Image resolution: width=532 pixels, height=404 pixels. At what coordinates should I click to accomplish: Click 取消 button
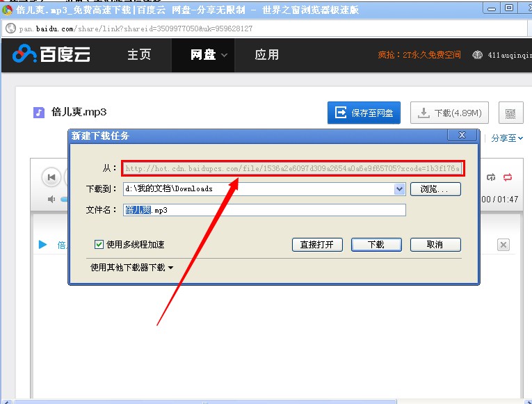435,245
